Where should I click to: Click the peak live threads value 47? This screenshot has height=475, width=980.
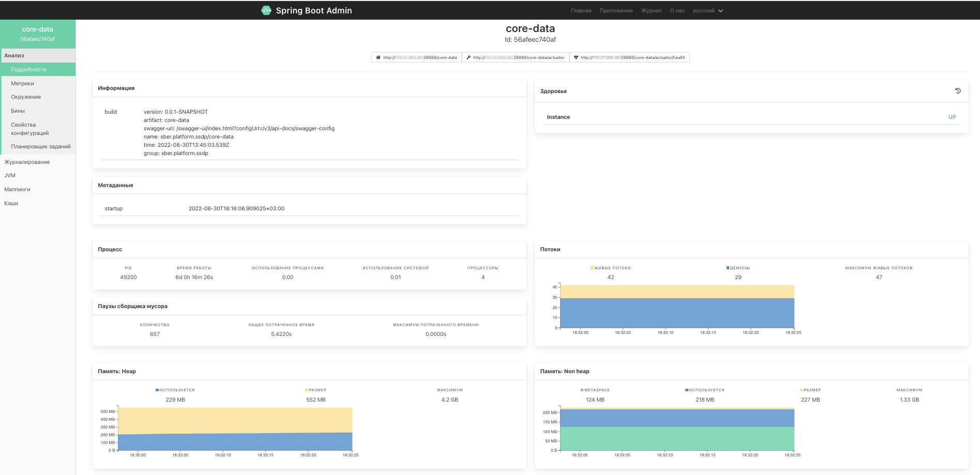[x=879, y=278]
